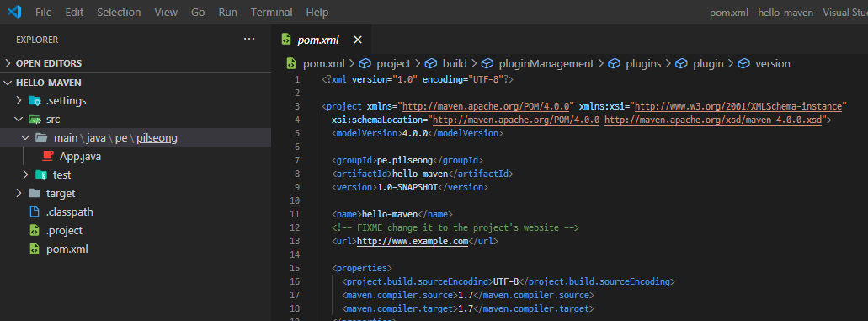Open the Selection menu

[119, 12]
